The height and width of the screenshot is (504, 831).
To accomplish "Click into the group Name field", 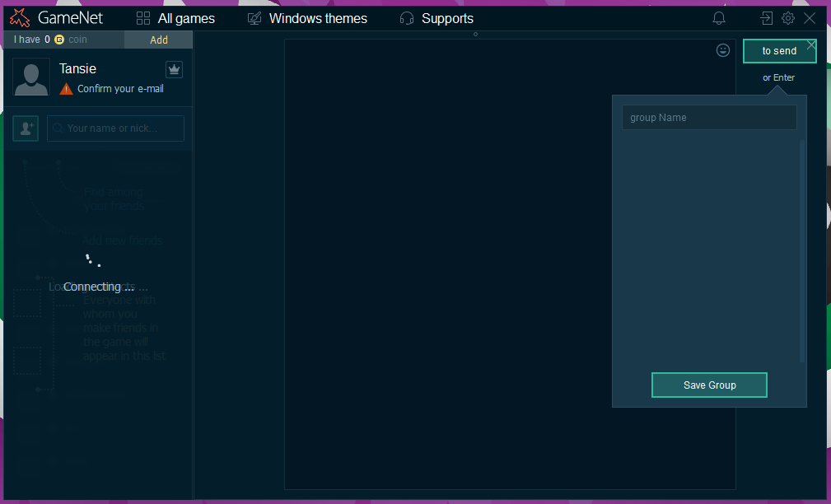I will (x=709, y=118).
